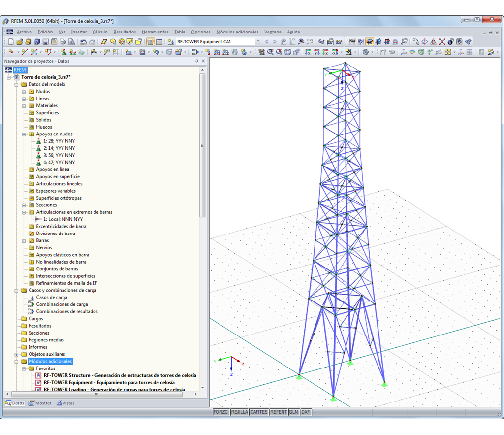The height and width of the screenshot is (435, 504).
Task: Redo the last undone action
Action: click(x=93, y=42)
